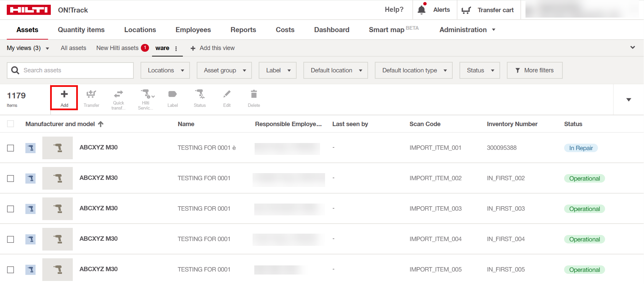
Task: Collapse the views bar with the chevron
Action: [x=632, y=47]
